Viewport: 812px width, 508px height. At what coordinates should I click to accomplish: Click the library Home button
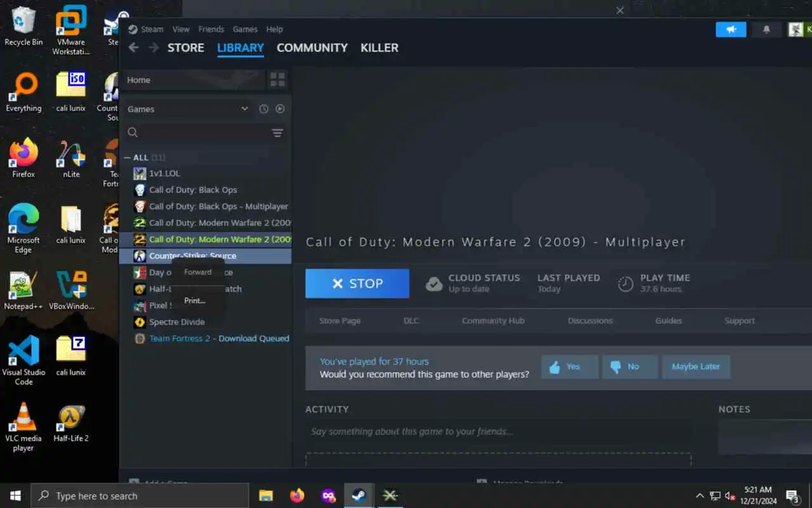pyautogui.click(x=193, y=80)
